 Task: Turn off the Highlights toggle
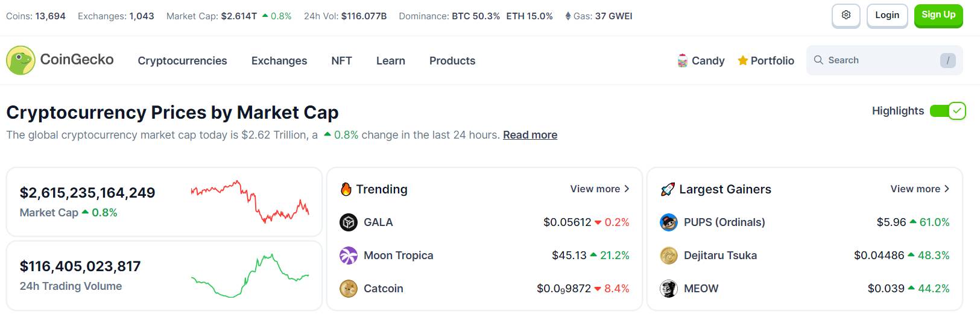tap(947, 111)
